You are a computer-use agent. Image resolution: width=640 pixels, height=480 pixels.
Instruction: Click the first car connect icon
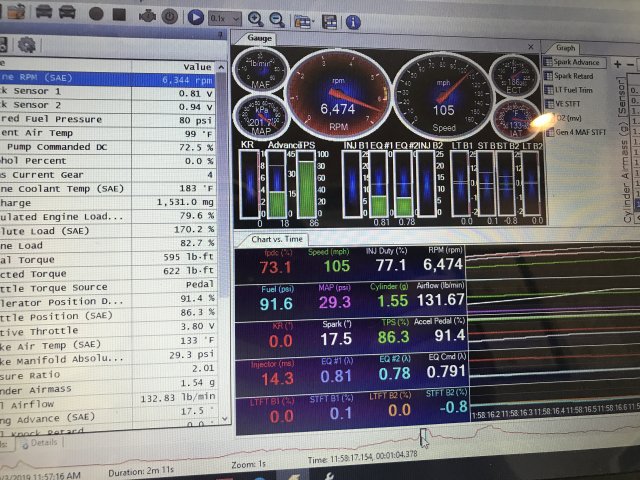44,11
